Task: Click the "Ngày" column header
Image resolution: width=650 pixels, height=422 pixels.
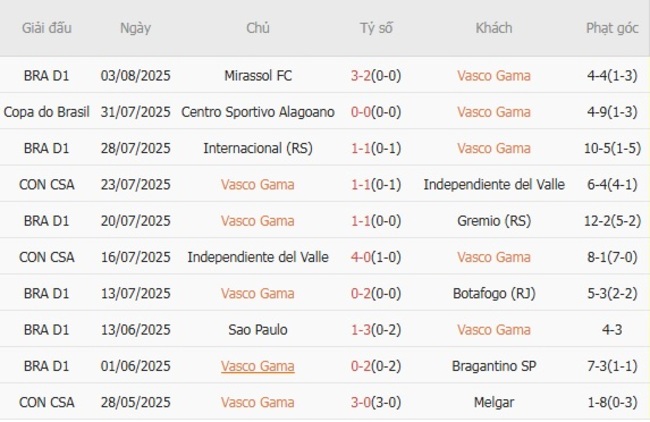Action: point(136,28)
